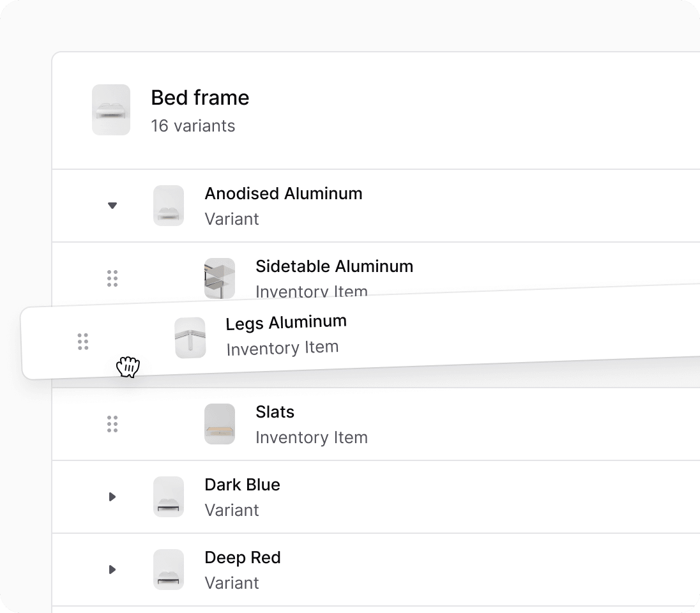This screenshot has height=613, width=700.
Task: Click the Deep Red variant thumbnail
Action: [x=169, y=569]
